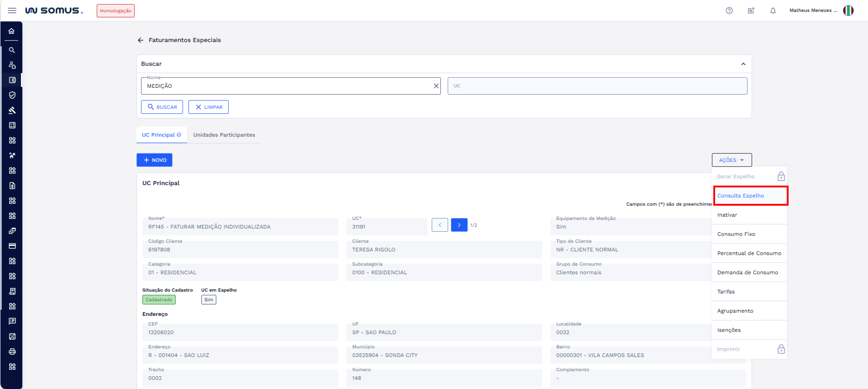The image size is (868, 389).
Task: Go to previous UC with arrow button
Action: [x=439, y=225]
